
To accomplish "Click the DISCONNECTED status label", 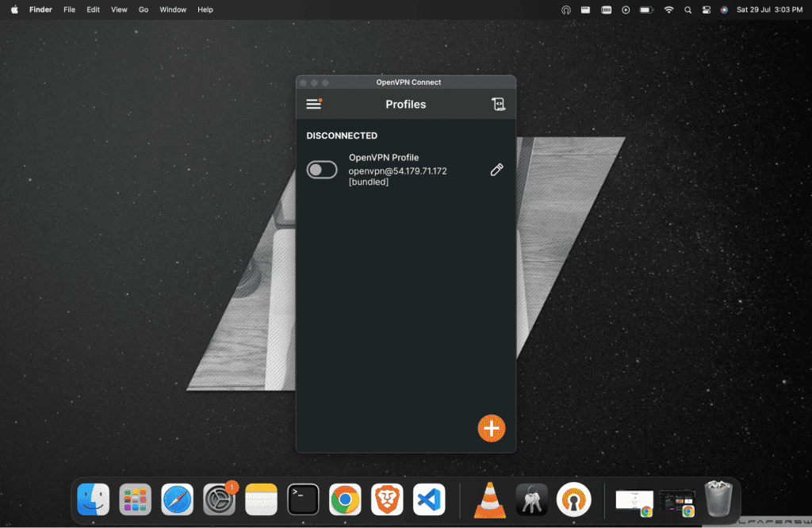I will pos(342,136).
